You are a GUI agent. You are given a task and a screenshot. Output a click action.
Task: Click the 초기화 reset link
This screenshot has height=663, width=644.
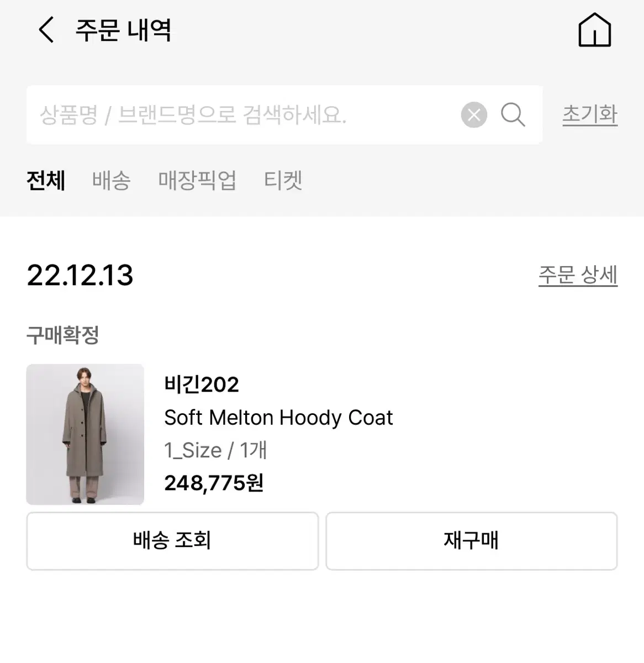(590, 114)
